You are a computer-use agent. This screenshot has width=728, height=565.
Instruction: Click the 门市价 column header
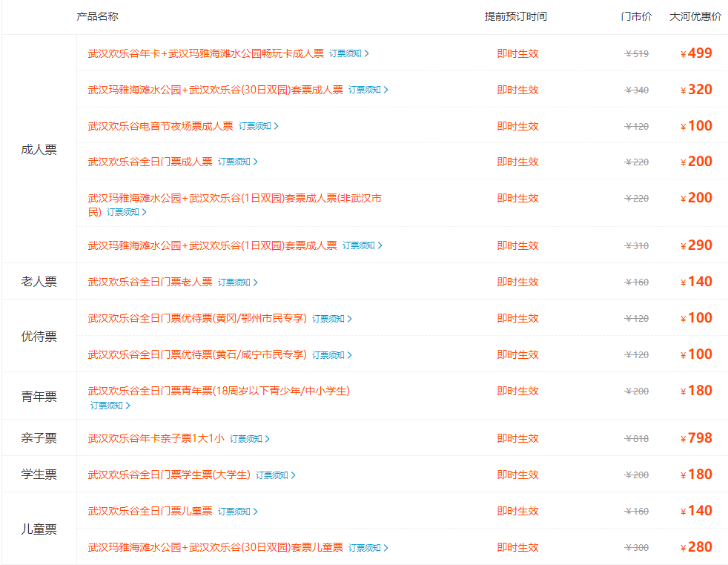[636, 16]
